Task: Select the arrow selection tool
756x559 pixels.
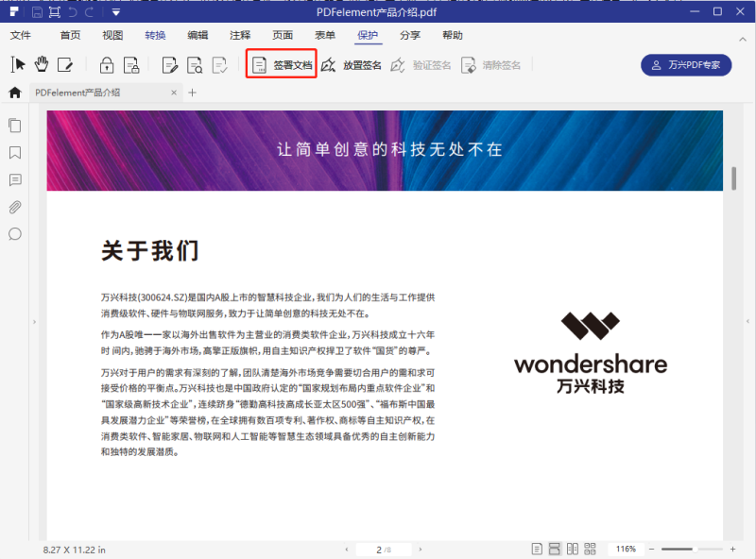Action: 17,64
